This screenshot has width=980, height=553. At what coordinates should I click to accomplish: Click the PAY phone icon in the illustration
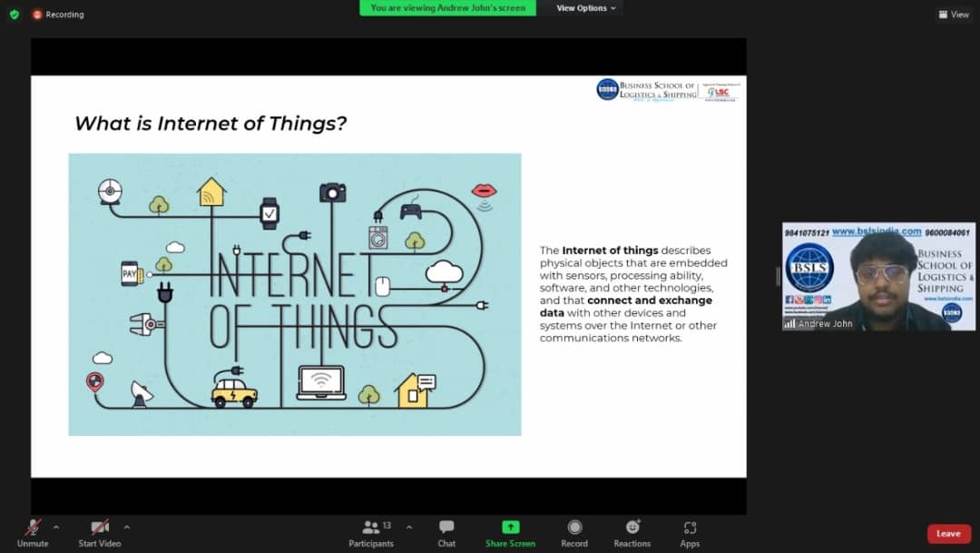pyautogui.click(x=132, y=273)
